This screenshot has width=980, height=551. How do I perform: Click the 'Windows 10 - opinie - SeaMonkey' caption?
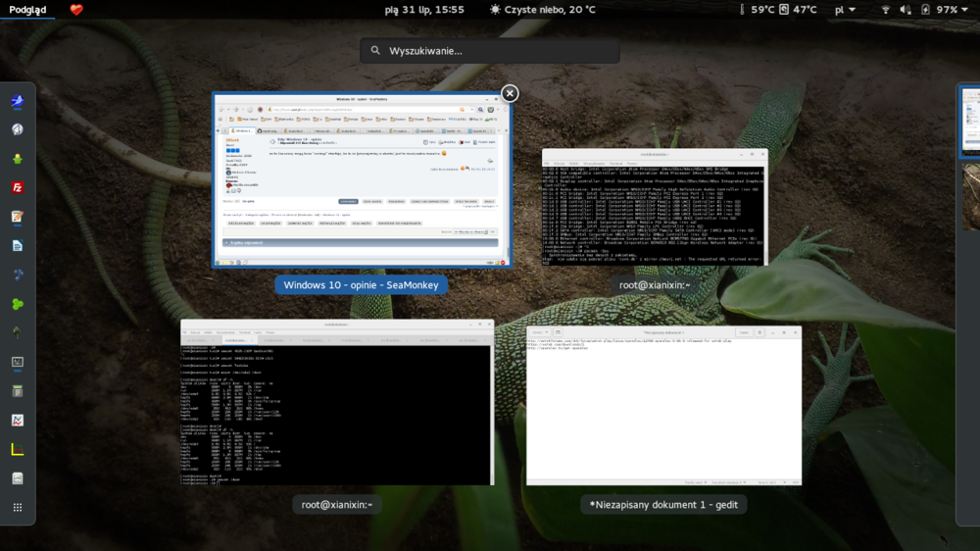[362, 284]
